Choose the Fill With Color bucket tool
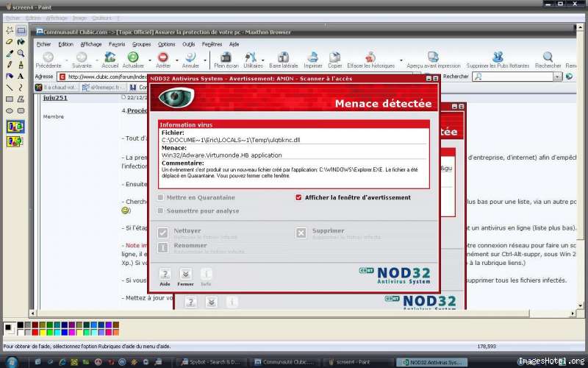This screenshot has width=588, height=368. click(21, 42)
